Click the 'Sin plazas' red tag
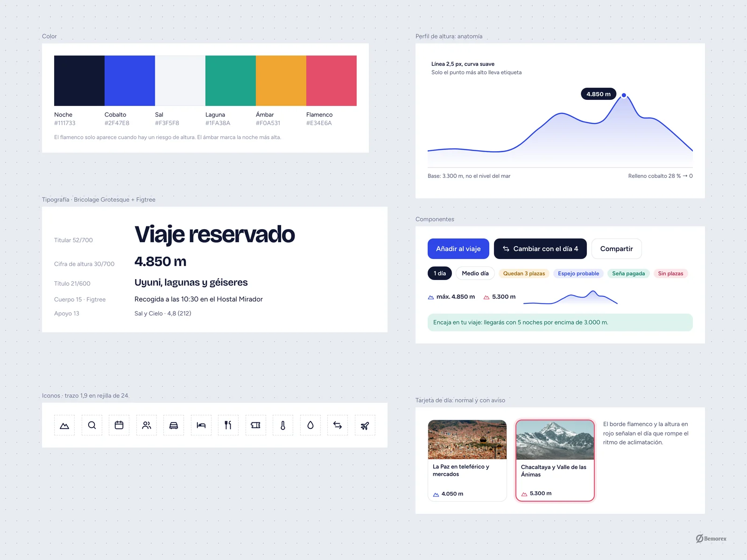The image size is (747, 560). click(x=670, y=273)
